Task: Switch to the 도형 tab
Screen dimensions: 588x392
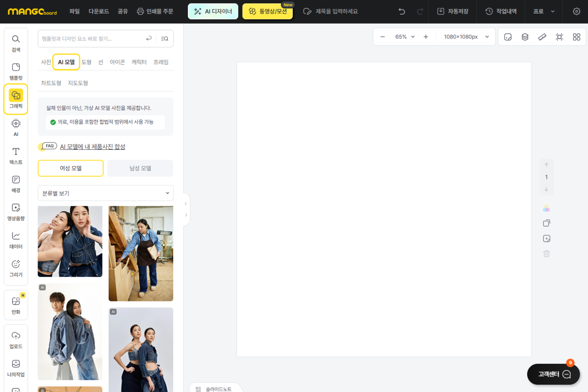Action: click(87, 62)
